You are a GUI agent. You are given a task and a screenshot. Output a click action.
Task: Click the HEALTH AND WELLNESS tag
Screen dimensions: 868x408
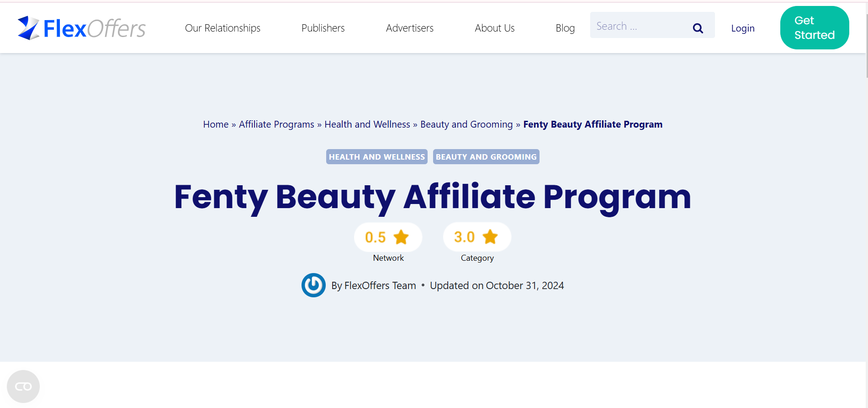377,156
